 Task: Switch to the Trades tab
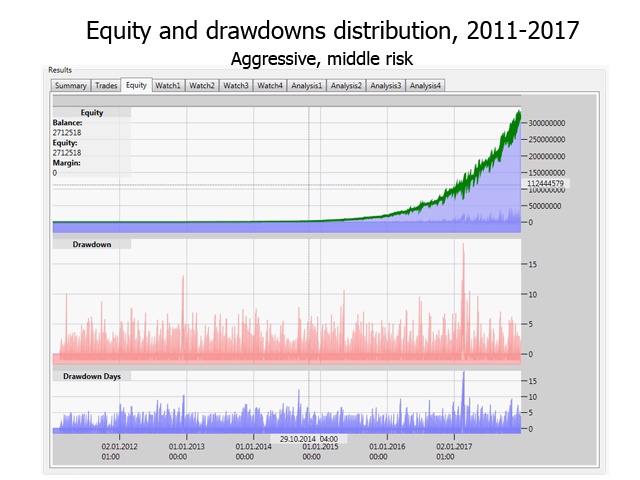click(x=106, y=86)
